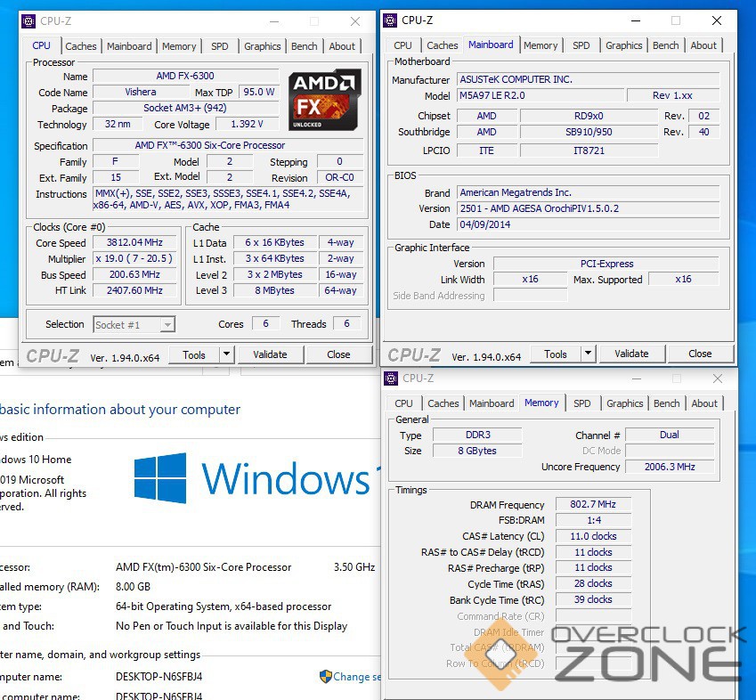Click Core Speed value 3812.04 MHz
The image size is (756, 700).
click(134, 242)
